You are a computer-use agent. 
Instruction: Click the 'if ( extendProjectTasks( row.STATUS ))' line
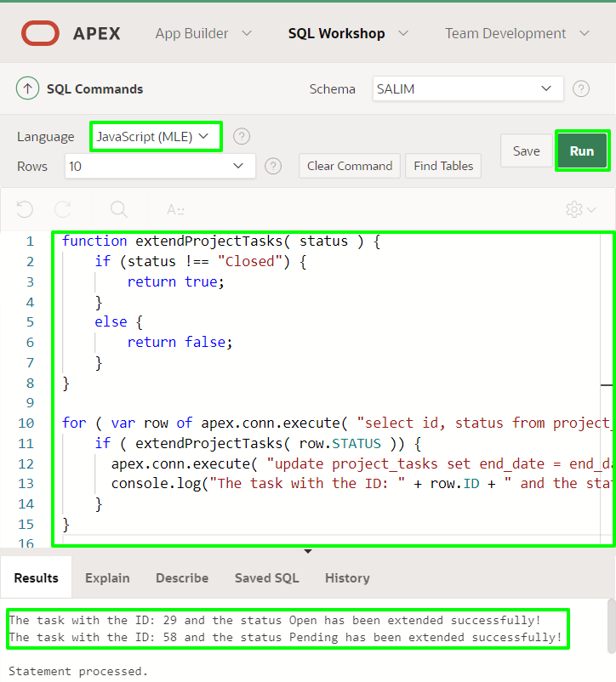click(x=258, y=443)
